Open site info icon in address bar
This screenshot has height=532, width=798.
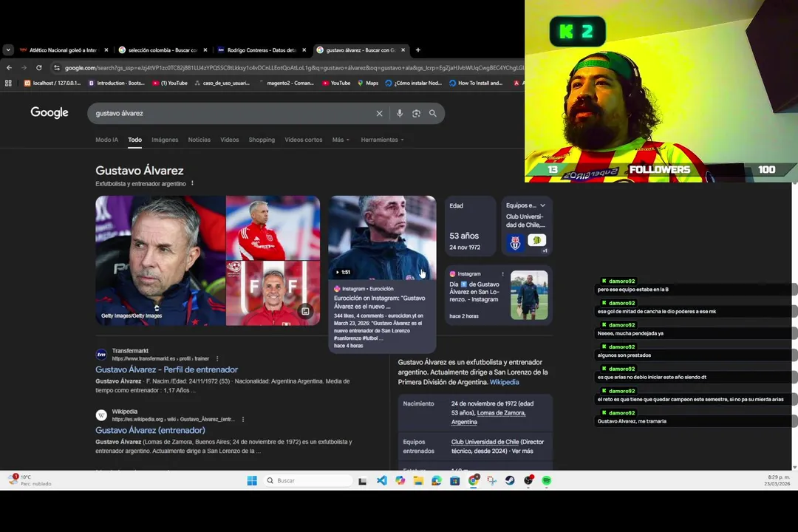pyautogui.click(x=56, y=68)
